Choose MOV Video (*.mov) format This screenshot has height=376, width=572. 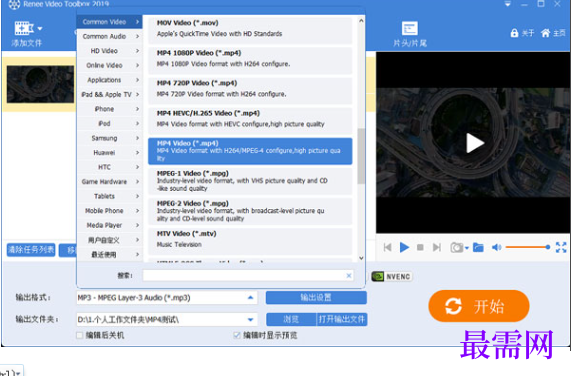(x=250, y=30)
